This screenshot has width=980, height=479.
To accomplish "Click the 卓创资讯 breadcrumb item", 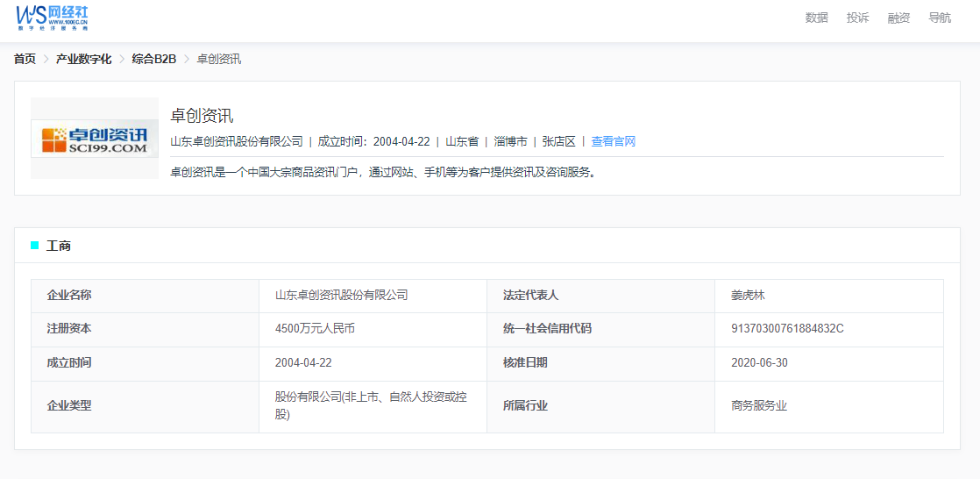I will click(218, 59).
